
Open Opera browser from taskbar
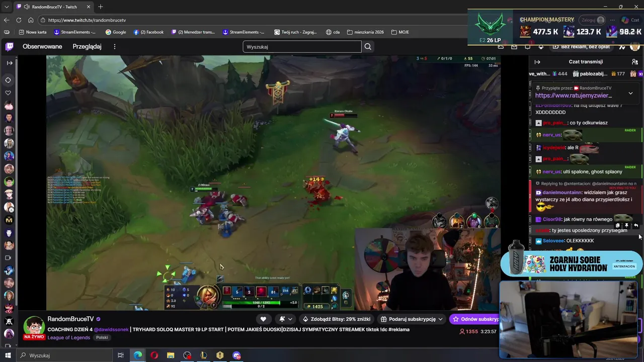(154, 355)
